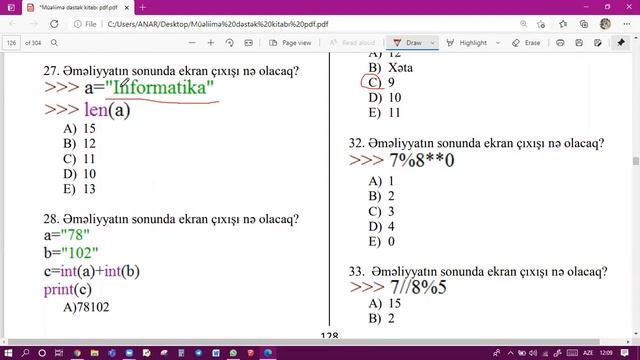The image size is (640, 360).
Task: Search within the PDF document
Action: click(54, 43)
